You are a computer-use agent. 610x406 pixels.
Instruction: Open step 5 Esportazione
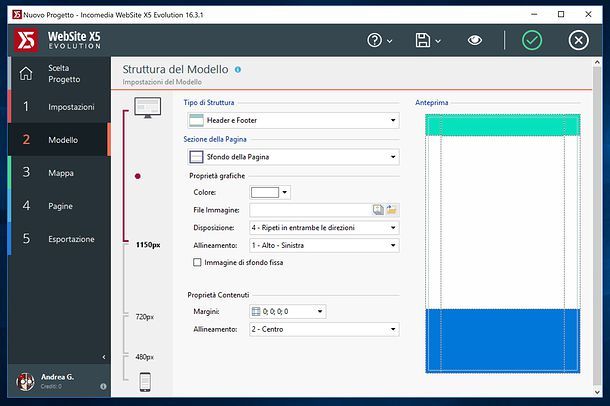(59, 239)
